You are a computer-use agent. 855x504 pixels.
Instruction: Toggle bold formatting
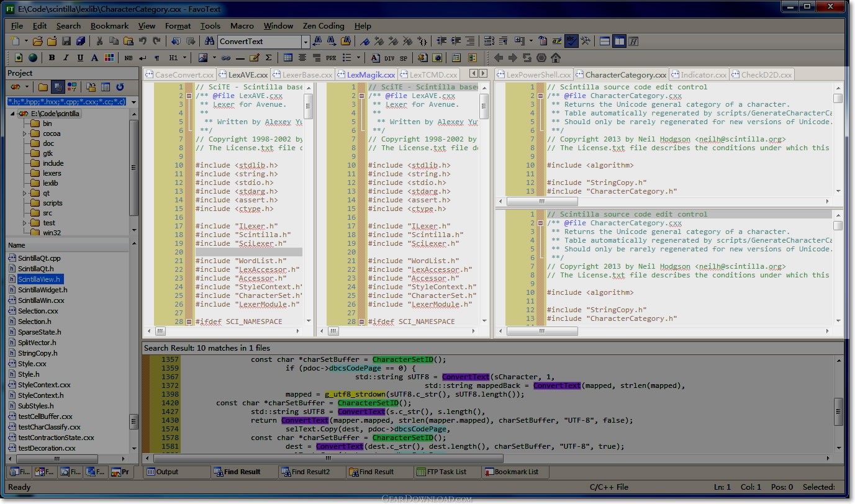pos(52,58)
